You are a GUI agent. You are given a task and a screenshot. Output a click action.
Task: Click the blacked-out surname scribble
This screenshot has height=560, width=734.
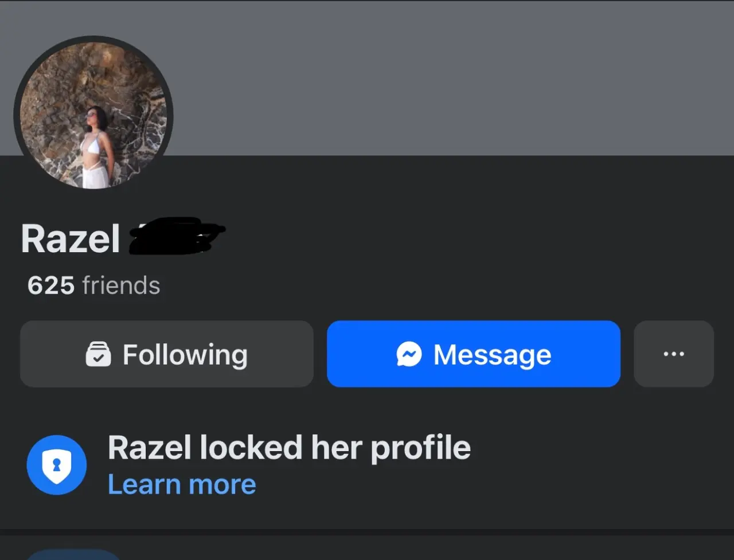(177, 236)
